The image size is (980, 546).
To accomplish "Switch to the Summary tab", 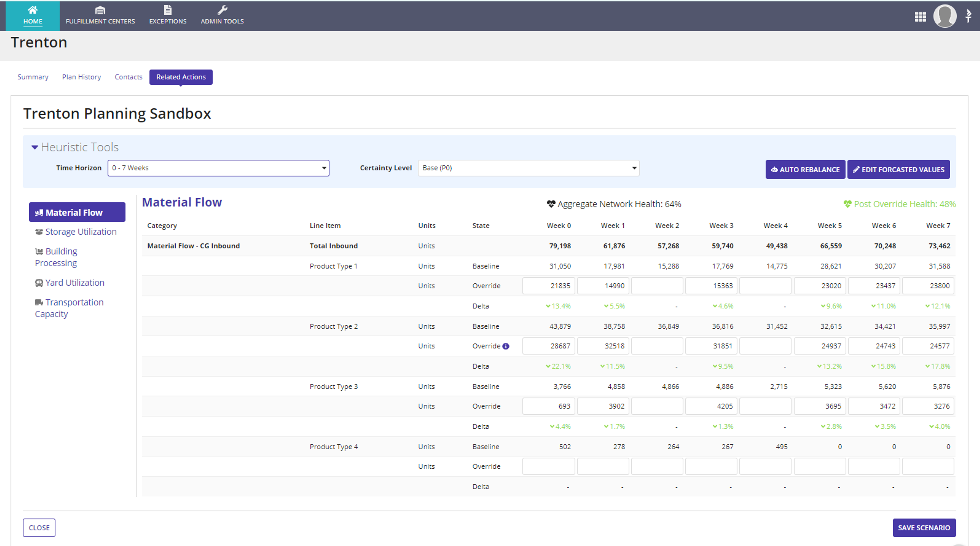I will pyautogui.click(x=33, y=77).
